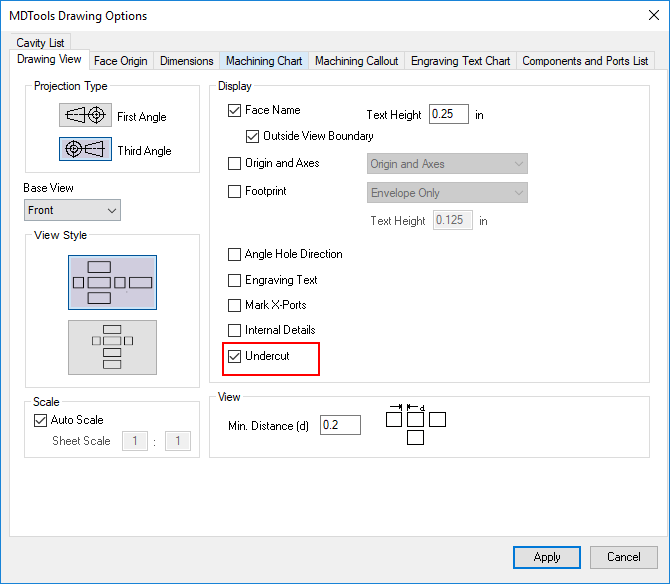Click the Face Name Text Height field

click(x=449, y=114)
